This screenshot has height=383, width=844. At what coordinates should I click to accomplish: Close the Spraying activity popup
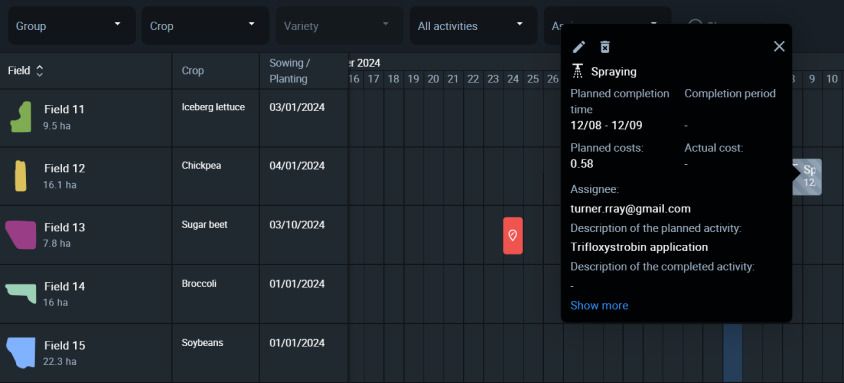point(779,46)
